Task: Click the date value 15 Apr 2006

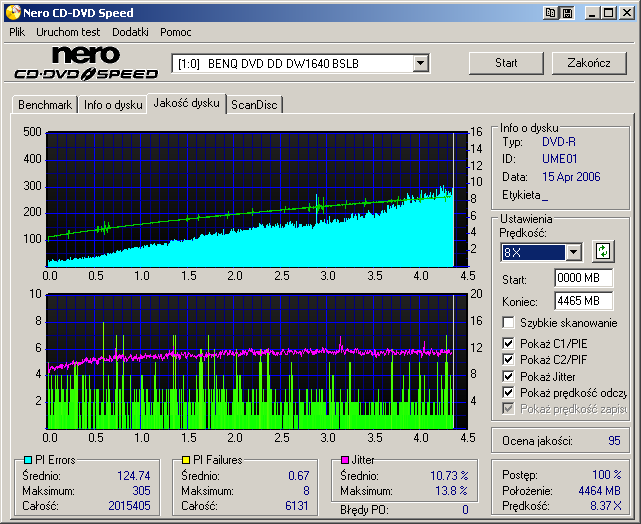Action: click(x=571, y=177)
